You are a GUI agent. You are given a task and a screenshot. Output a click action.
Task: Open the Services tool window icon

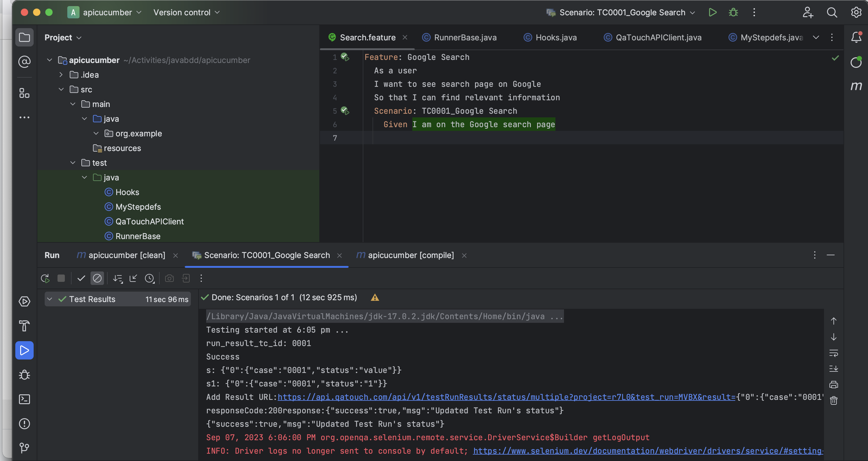[24, 301]
